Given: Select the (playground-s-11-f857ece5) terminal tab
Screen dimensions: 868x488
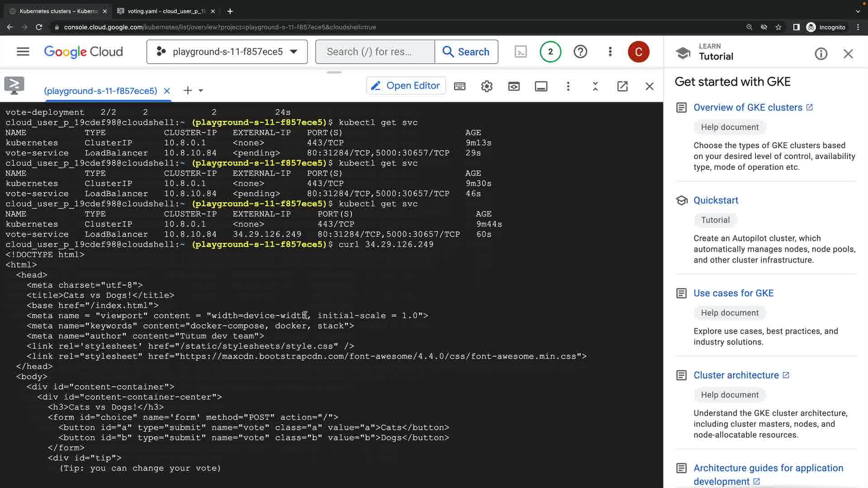Looking at the screenshot, I should pyautogui.click(x=100, y=91).
